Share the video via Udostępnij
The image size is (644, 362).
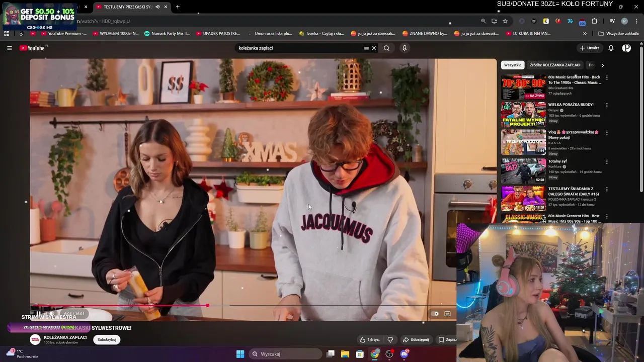point(416,340)
